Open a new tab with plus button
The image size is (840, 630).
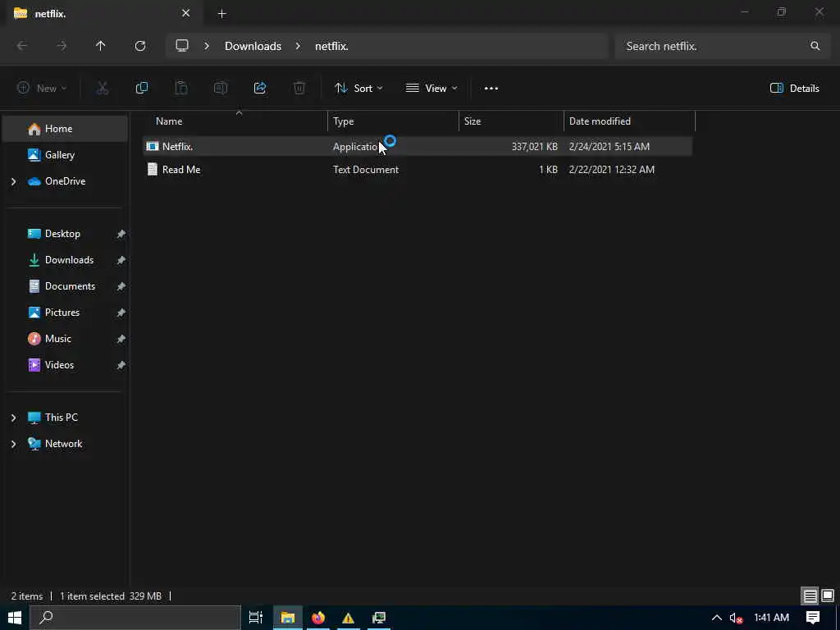coord(221,14)
